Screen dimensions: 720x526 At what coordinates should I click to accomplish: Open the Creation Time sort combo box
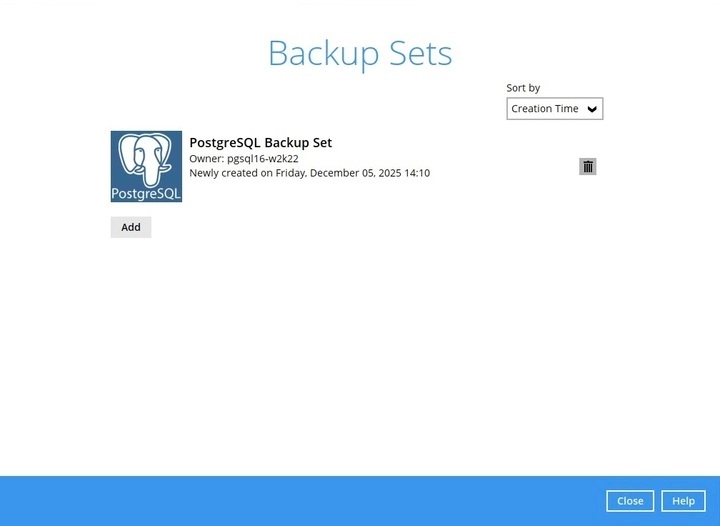tap(555, 109)
